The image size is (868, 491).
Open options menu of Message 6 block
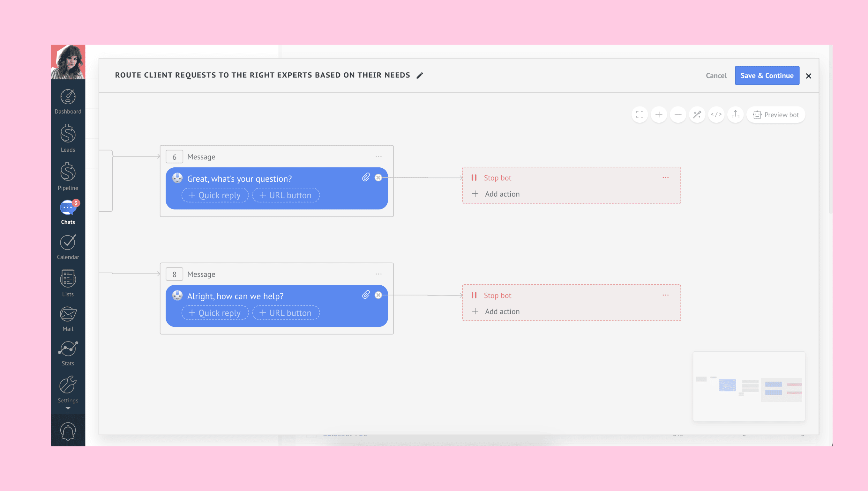click(379, 157)
